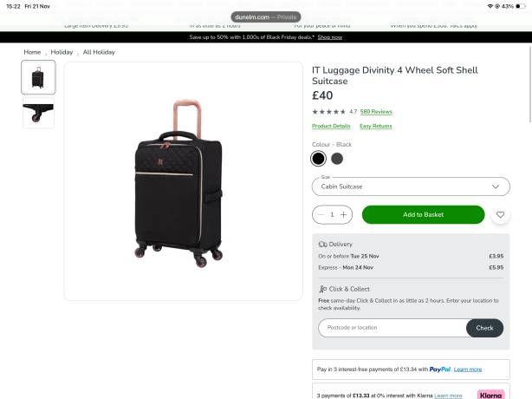Viewport: 532px width, 399px height.
Task: Click the Click & Collect person icon
Action: coord(322,289)
